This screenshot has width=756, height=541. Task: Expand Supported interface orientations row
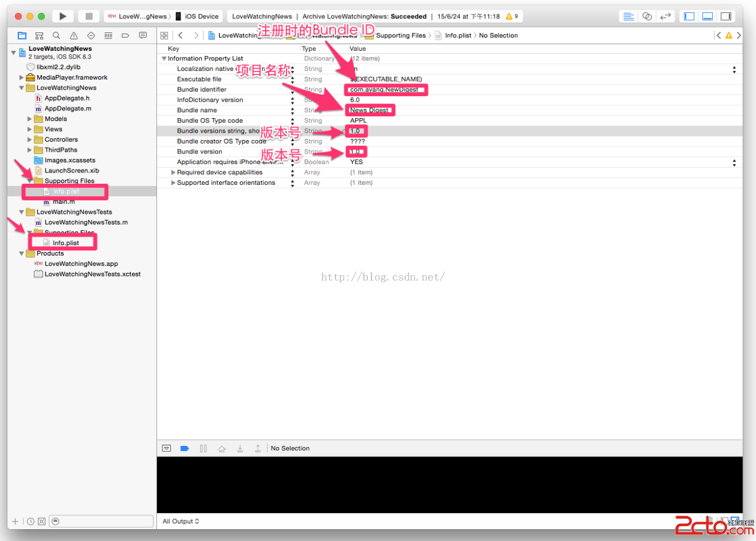[x=173, y=183]
